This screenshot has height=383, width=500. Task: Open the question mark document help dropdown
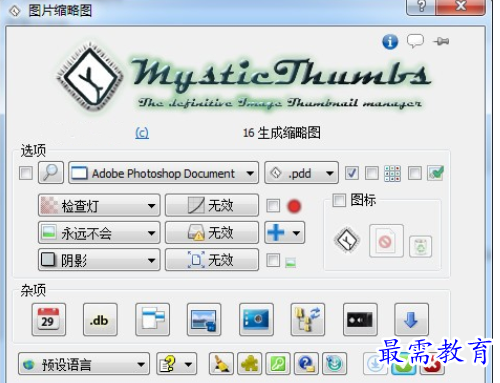[177, 364]
